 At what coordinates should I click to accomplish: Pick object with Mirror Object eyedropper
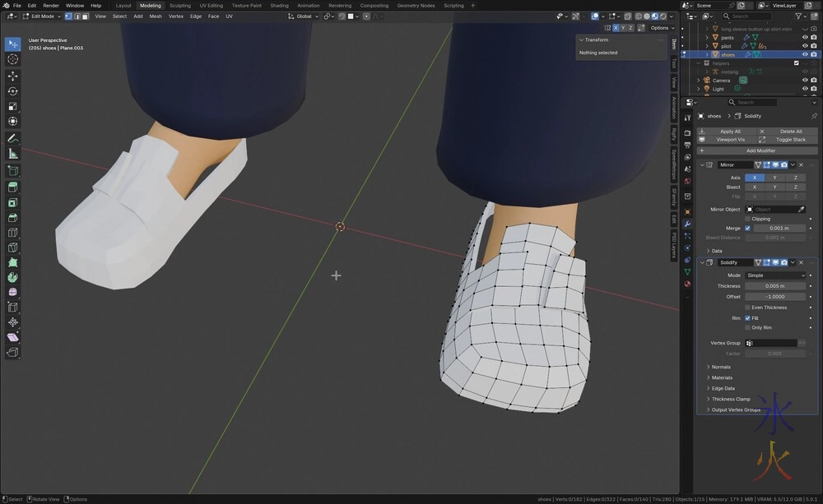(801, 210)
